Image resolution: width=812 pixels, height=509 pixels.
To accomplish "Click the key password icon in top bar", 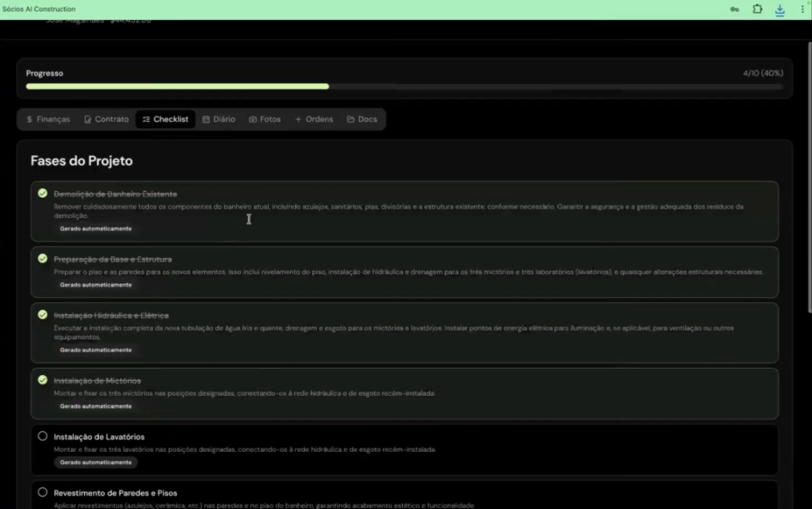I will [734, 10].
